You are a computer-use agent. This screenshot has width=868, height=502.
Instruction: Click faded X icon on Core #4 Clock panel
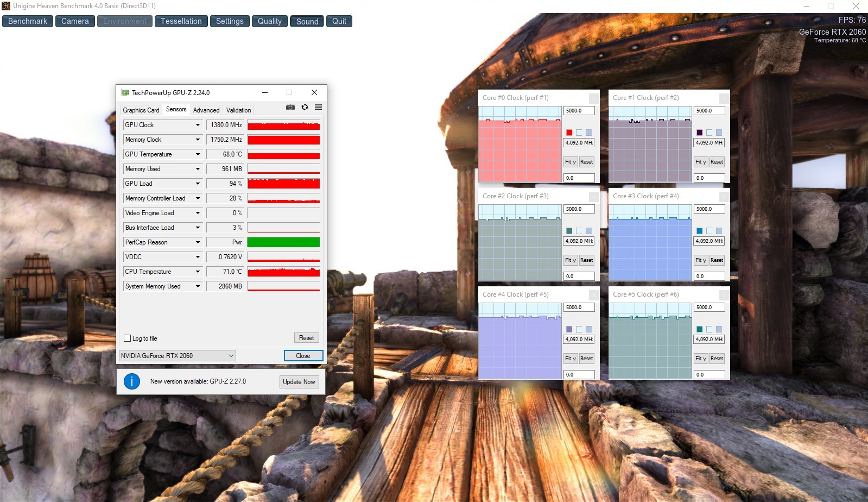(594, 295)
